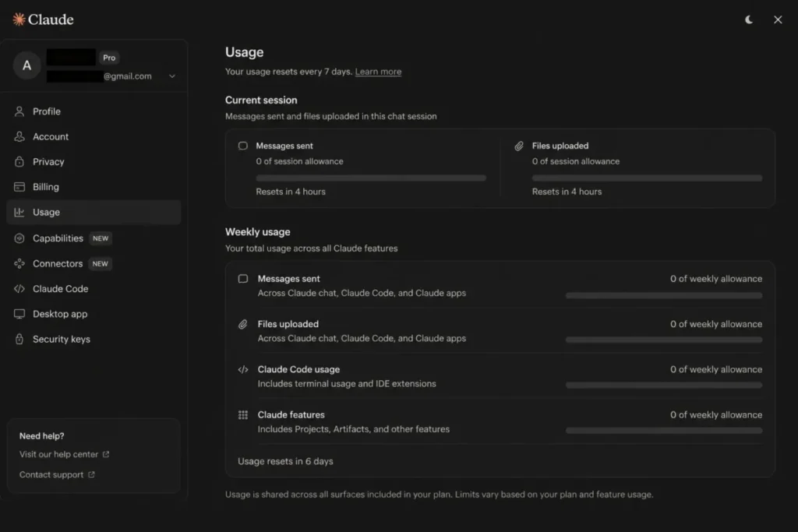798x532 pixels.
Task: Expand the account switcher chevron
Action: [172, 76]
